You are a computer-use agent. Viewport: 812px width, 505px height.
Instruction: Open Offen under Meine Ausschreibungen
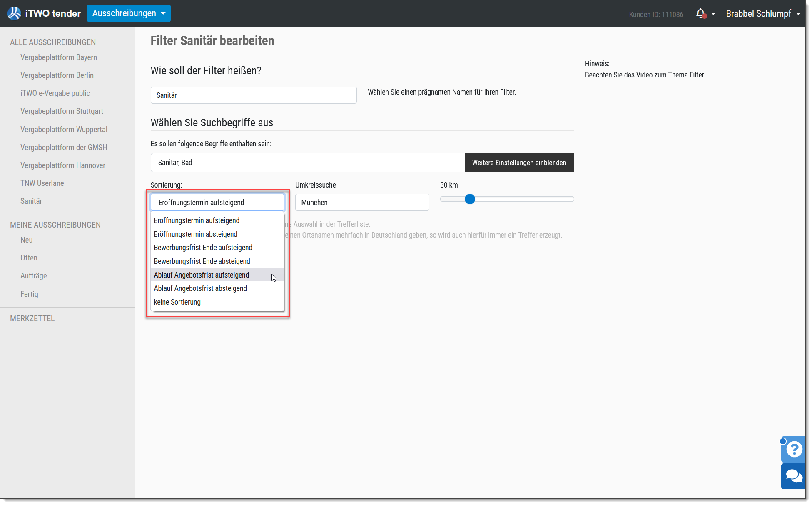29,258
